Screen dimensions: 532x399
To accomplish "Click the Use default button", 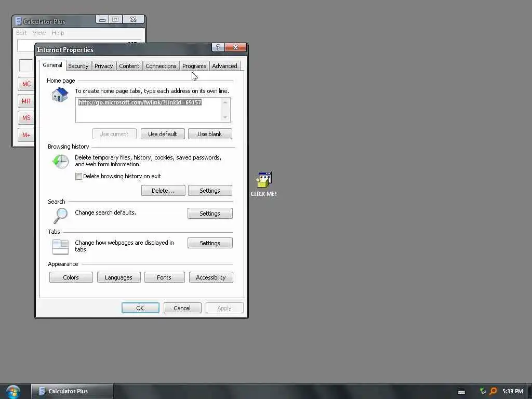I will (x=163, y=134).
